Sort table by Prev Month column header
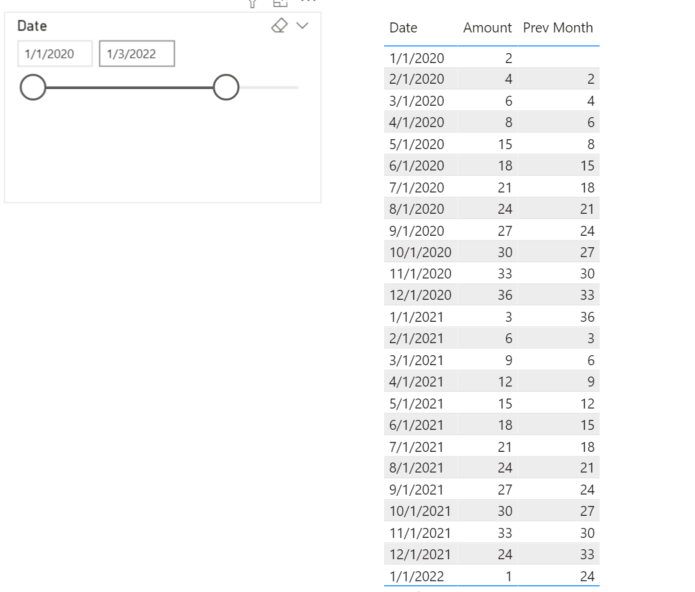Viewport: 695px width, 592px height. click(x=558, y=28)
